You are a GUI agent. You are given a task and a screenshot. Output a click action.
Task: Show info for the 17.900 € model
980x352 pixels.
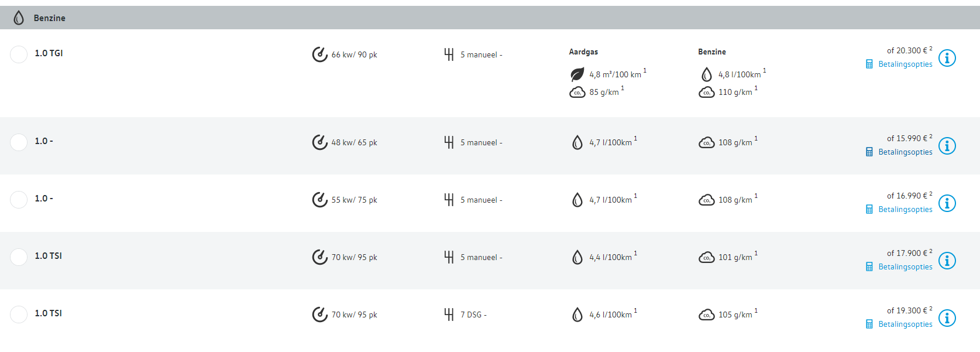(x=947, y=261)
